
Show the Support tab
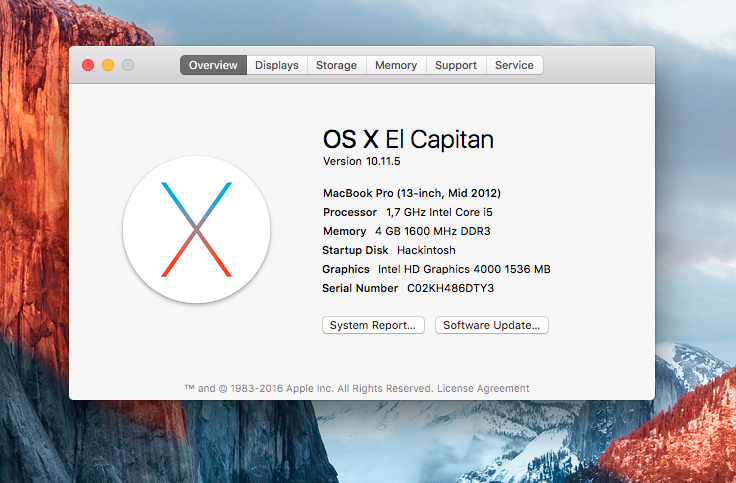(456, 65)
